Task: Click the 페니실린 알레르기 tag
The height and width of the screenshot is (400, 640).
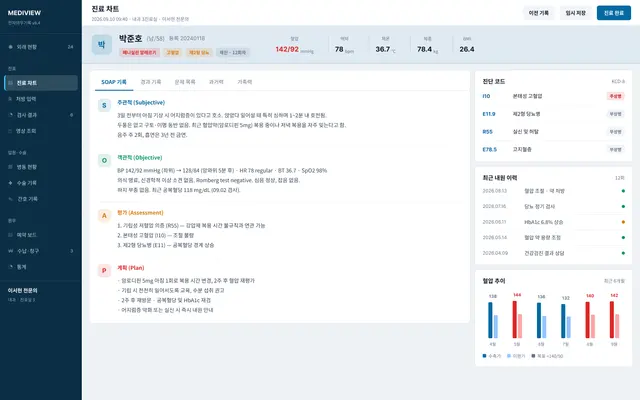Action: pyautogui.click(x=139, y=53)
